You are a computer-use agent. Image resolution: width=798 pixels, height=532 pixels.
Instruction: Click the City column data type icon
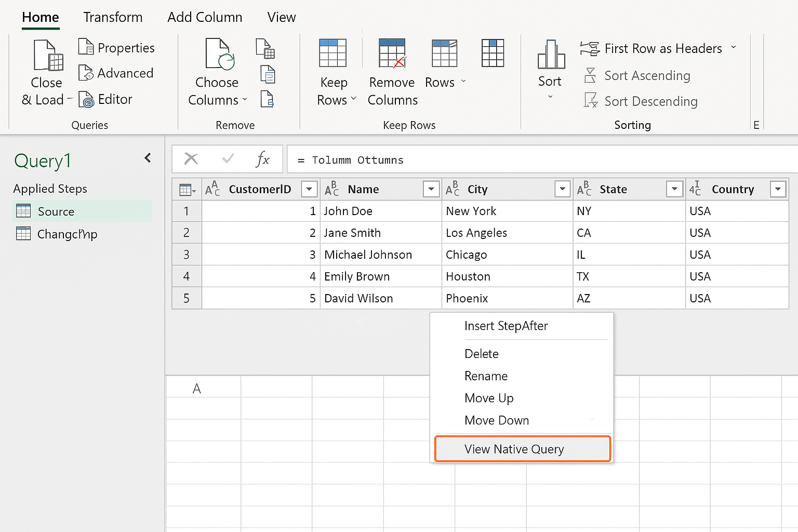(x=453, y=189)
